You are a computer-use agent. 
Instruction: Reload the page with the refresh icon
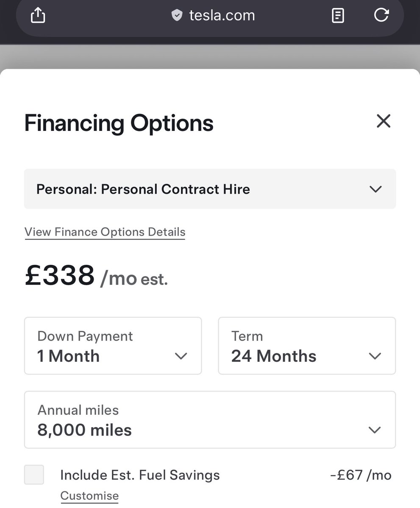381,15
